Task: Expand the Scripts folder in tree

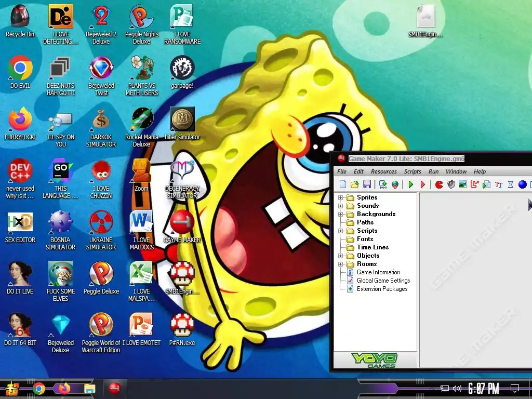Action: [x=340, y=231]
